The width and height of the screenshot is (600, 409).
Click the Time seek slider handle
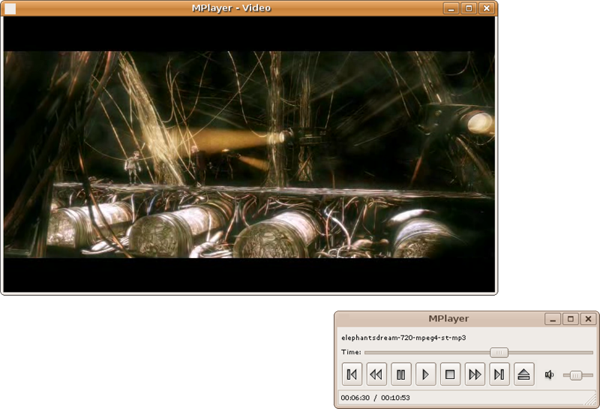[x=499, y=352]
